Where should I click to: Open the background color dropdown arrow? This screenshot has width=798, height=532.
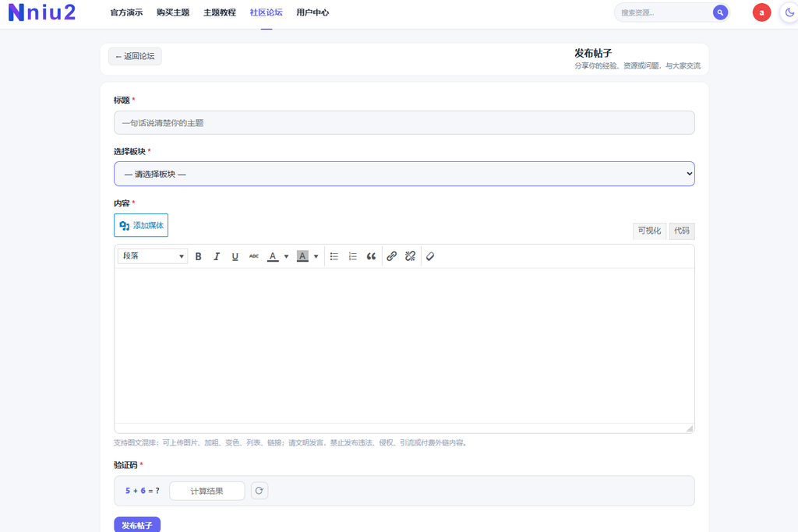coord(316,256)
